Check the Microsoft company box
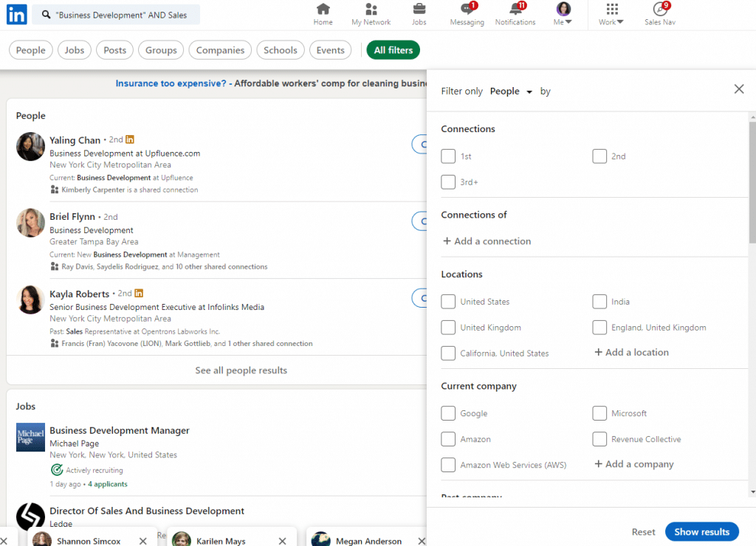Screen dimensions: 756x546 [x=599, y=413]
